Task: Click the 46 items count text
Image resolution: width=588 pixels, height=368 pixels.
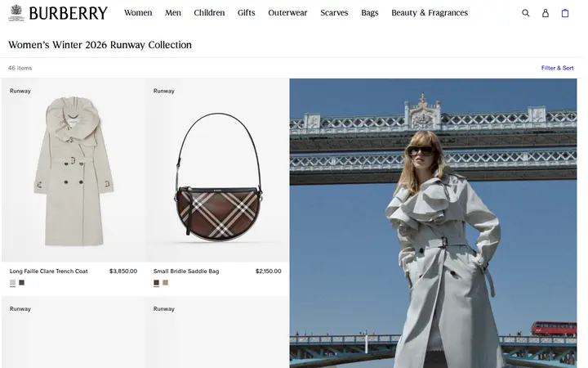Action: coord(20,68)
